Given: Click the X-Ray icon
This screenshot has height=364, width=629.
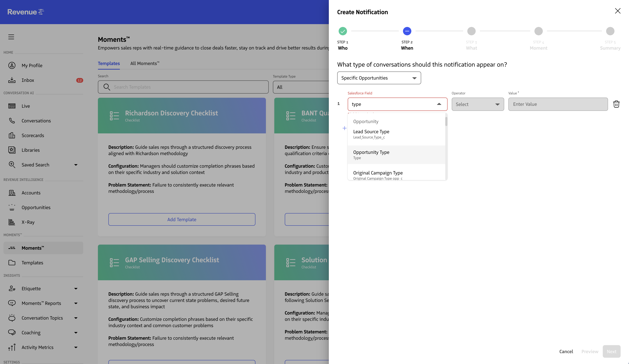Looking at the screenshot, I should [x=12, y=222].
